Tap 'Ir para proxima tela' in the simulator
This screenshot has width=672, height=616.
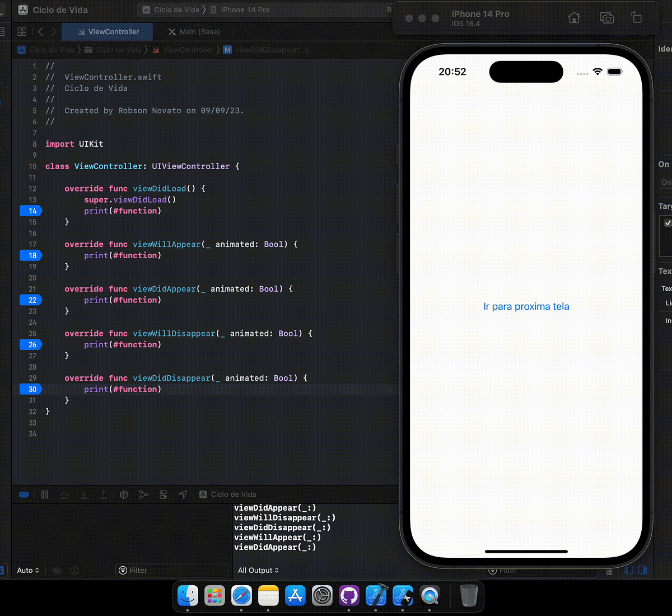pyautogui.click(x=526, y=306)
